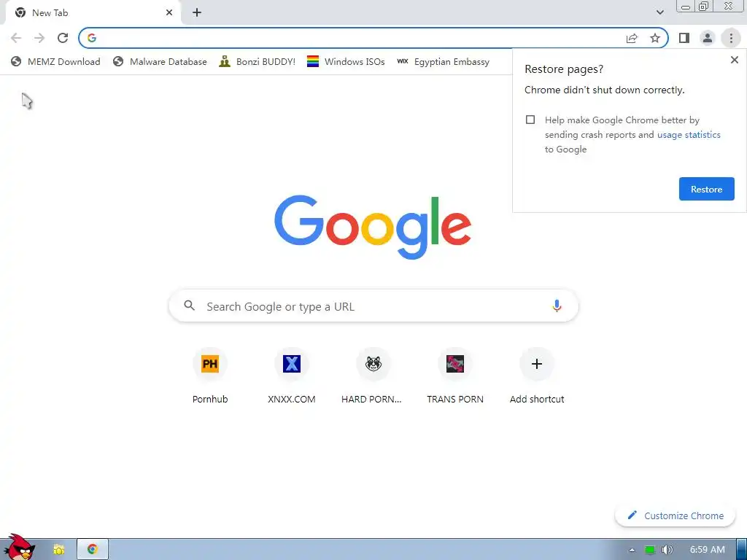Click the Search Google or type URL box

373,306
